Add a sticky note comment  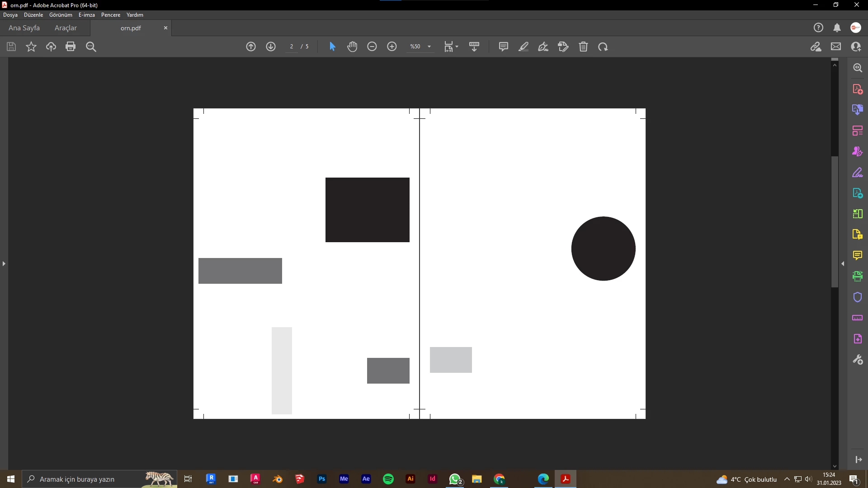503,47
